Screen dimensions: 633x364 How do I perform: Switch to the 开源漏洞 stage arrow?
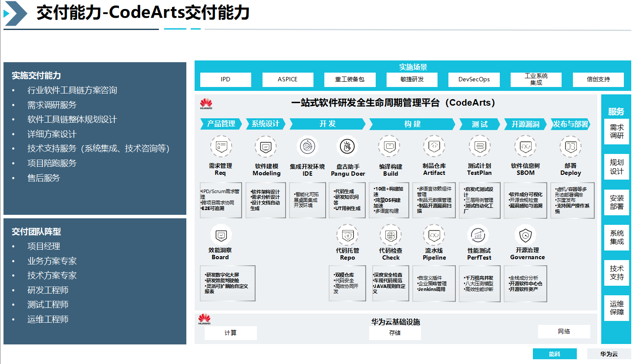pos(525,124)
